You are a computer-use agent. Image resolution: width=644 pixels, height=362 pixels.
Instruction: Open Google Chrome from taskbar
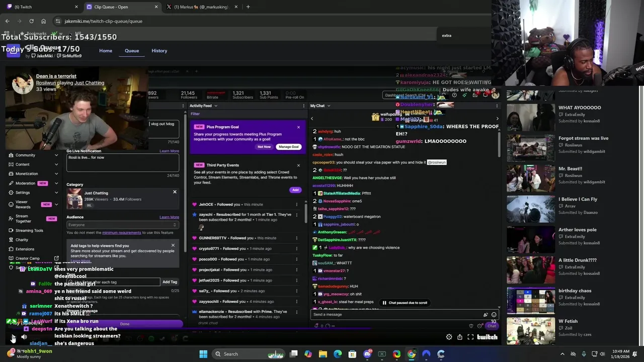pos(412,354)
